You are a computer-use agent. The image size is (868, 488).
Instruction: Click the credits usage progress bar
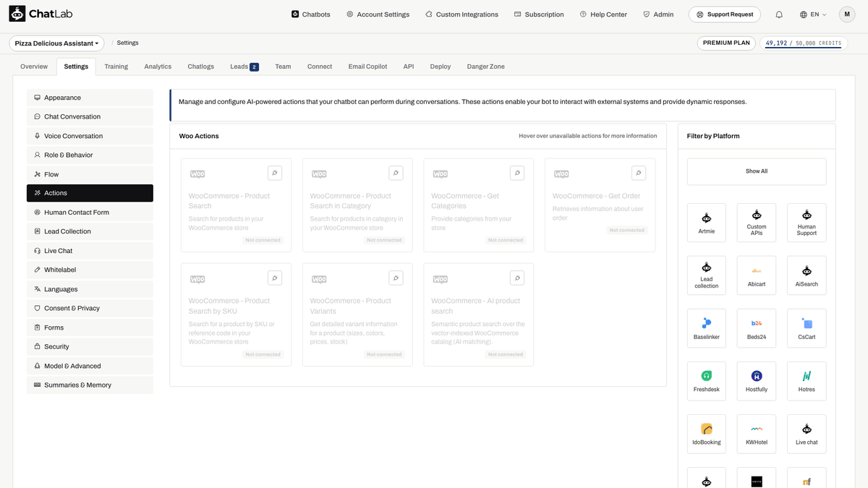pyautogui.click(x=803, y=48)
